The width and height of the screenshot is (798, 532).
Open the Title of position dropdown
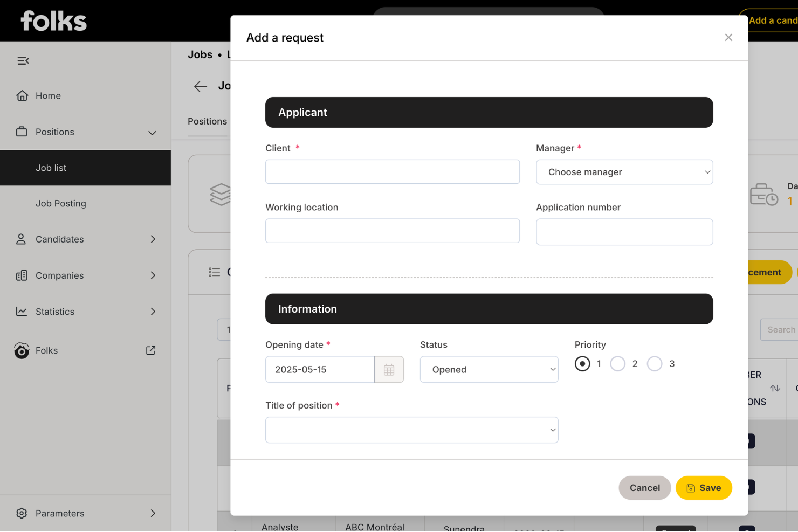[x=411, y=430]
